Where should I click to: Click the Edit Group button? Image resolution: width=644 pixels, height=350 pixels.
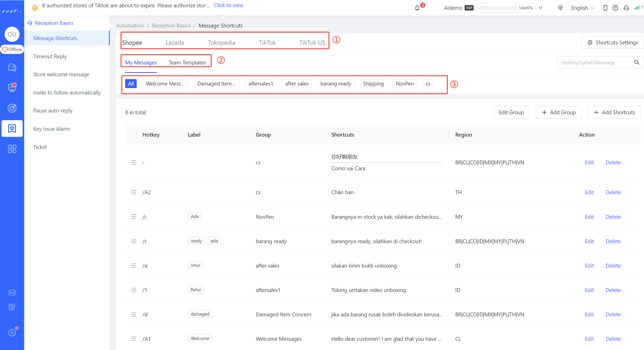tap(511, 112)
